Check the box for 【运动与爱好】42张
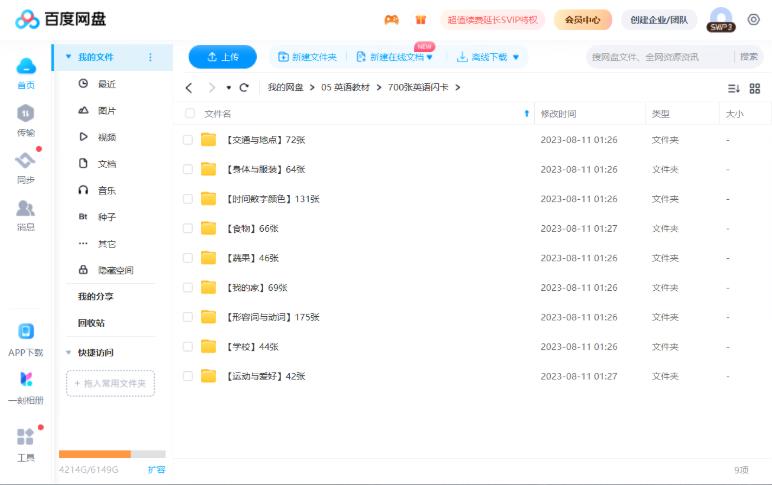 pyautogui.click(x=188, y=376)
